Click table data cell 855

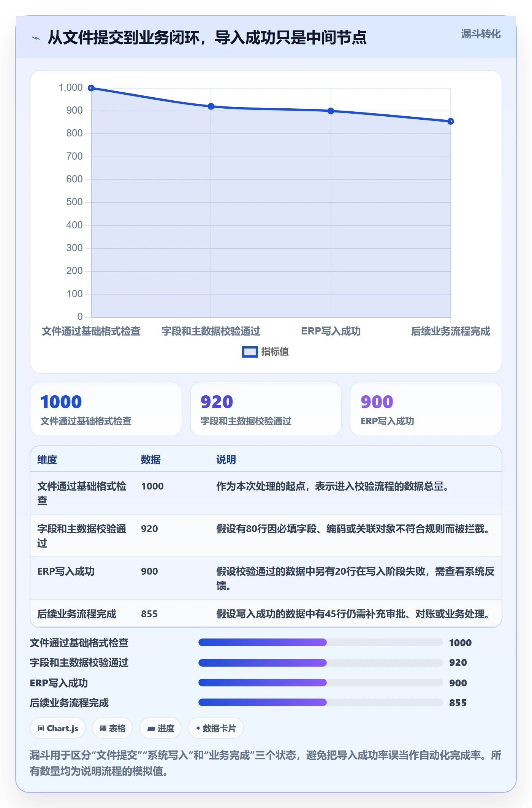[149, 614]
